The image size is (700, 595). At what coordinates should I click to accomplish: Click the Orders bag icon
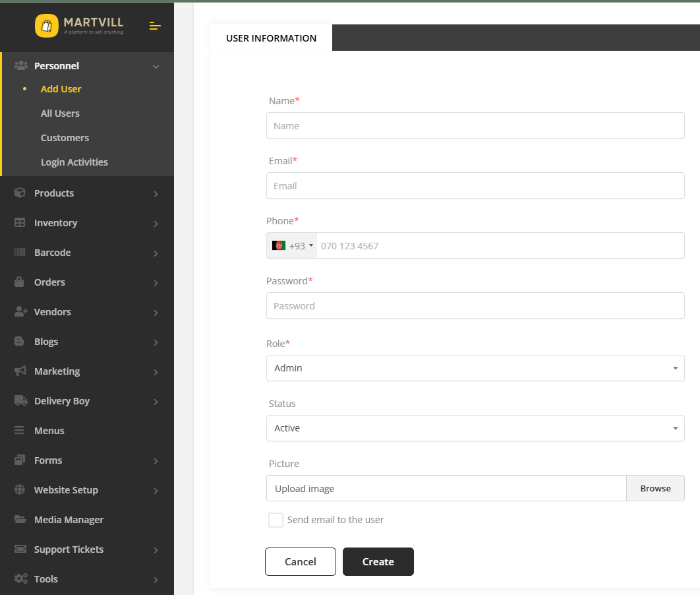pos(20,282)
